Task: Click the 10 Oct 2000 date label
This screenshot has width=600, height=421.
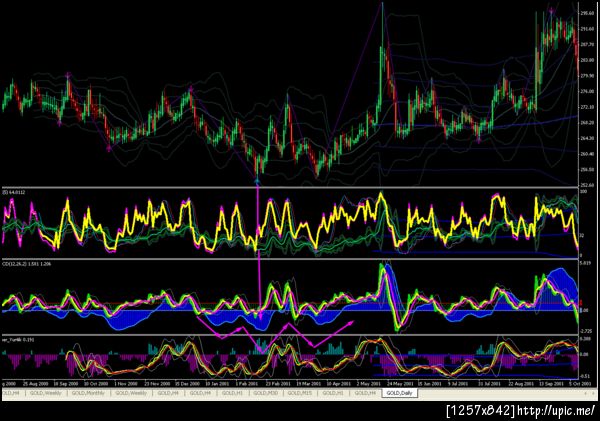Action: click(96, 383)
